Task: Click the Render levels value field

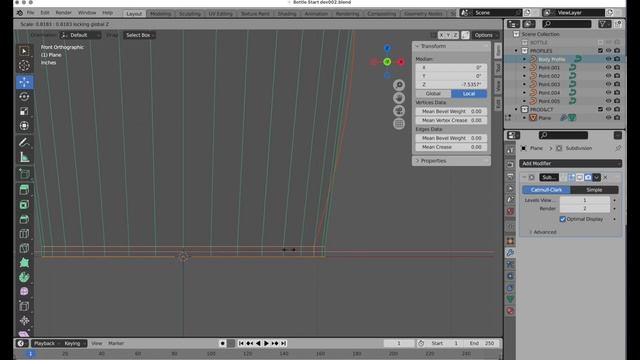Action: click(584, 208)
